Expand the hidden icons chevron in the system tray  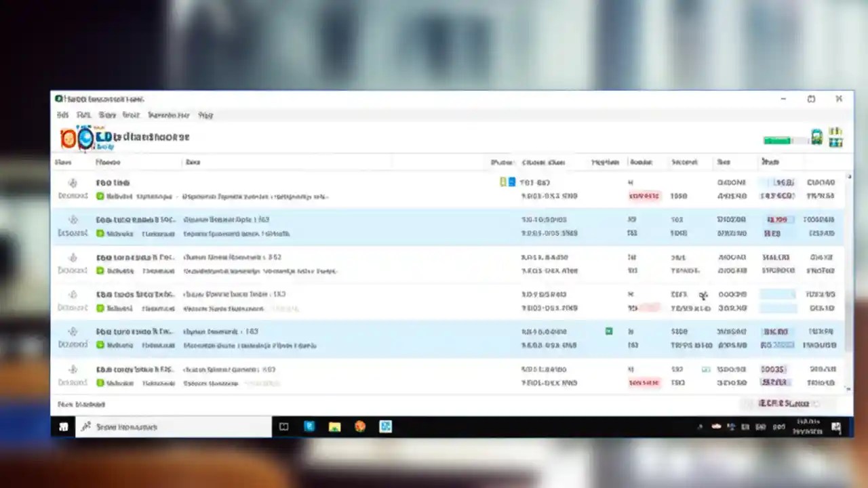[x=700, y=427]
